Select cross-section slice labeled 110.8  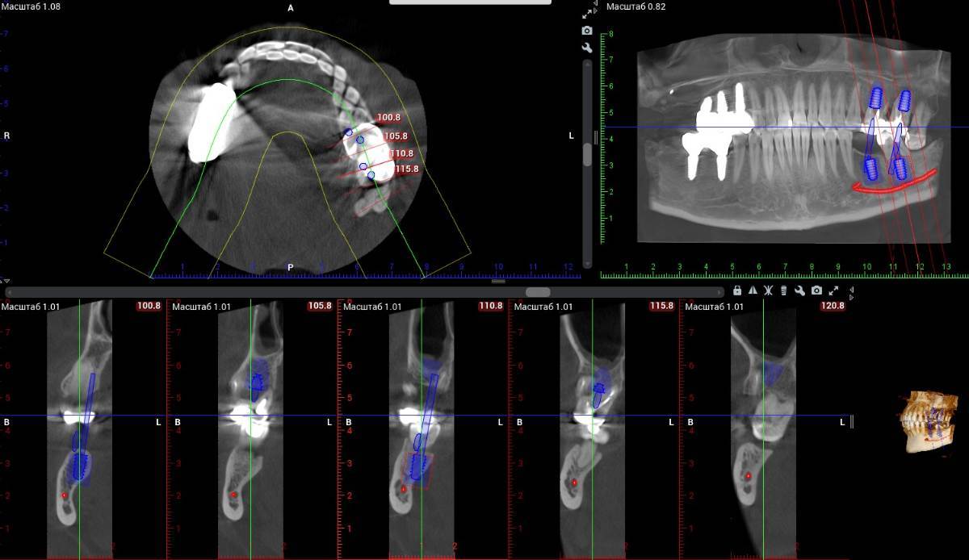coord(491,307)
